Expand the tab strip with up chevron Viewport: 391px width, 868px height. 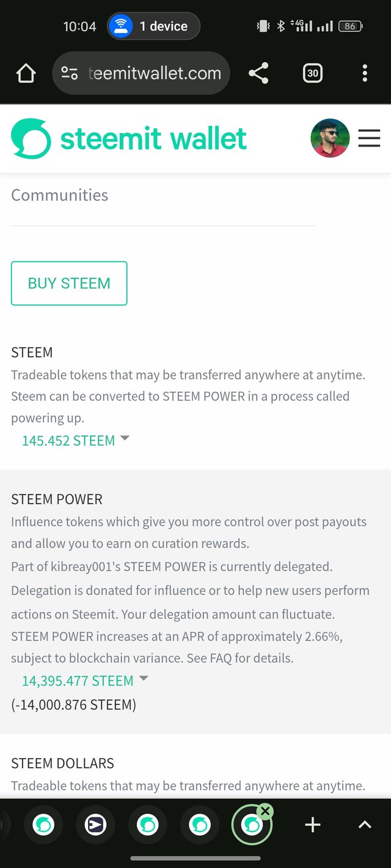pyautogui.click(x=365, y=825)
